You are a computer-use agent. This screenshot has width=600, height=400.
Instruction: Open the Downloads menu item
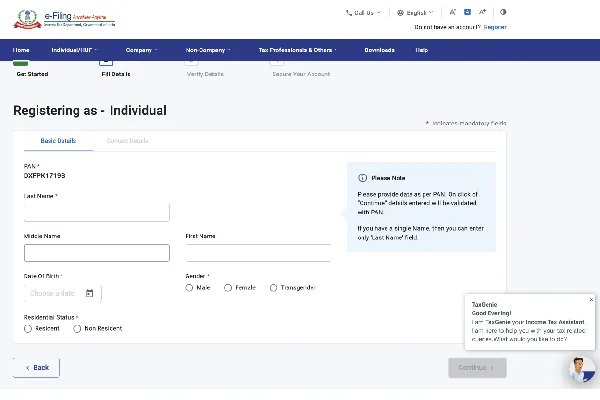point(379,49)
